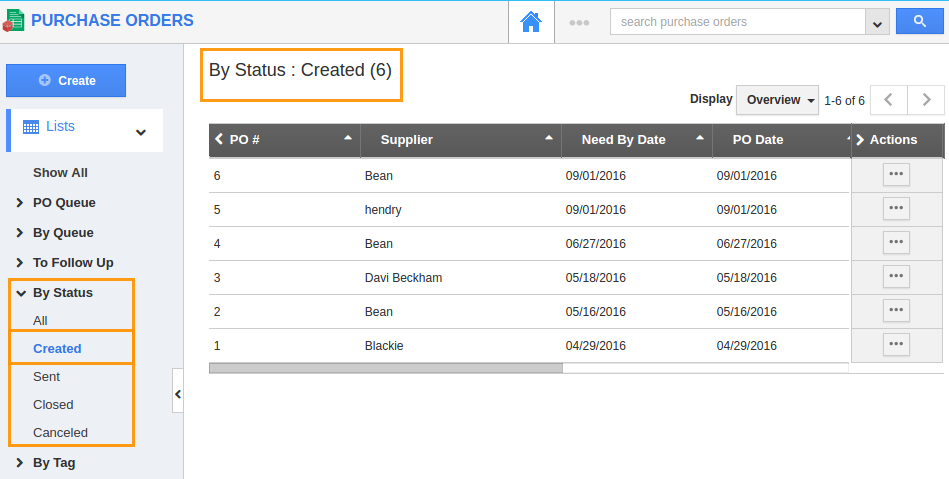Click the blue search magnifier button
The image size is (949, 479).
pyautogui.click(x=920, y=21)
